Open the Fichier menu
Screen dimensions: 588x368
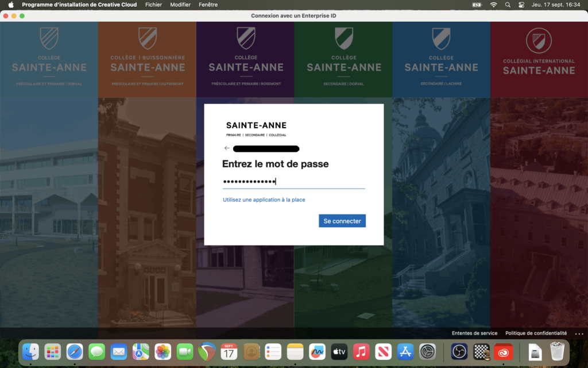tap(153, 5)
